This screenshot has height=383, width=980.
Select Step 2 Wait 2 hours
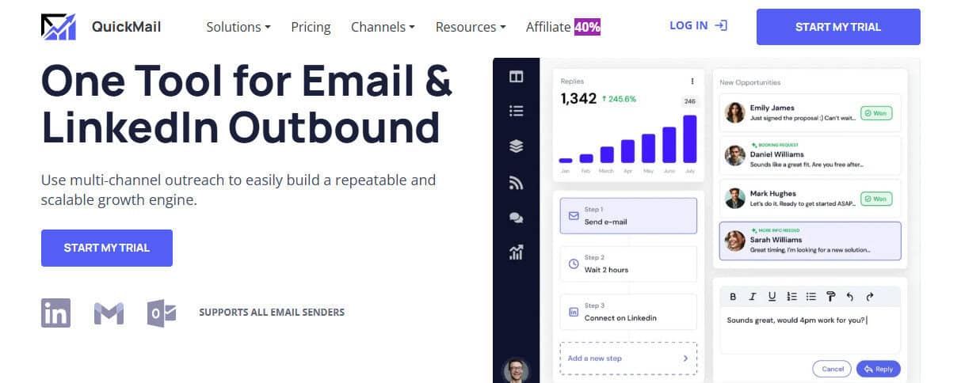point(628,264)
